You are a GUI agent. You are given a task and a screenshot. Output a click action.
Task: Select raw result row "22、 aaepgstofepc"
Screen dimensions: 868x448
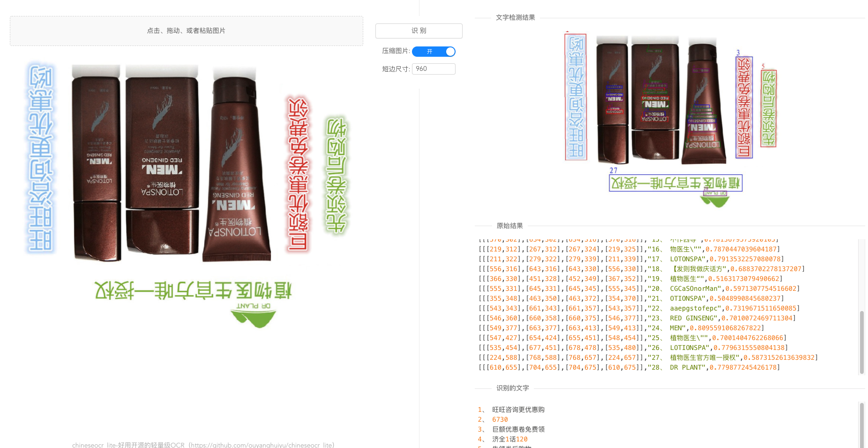[639, 308]
